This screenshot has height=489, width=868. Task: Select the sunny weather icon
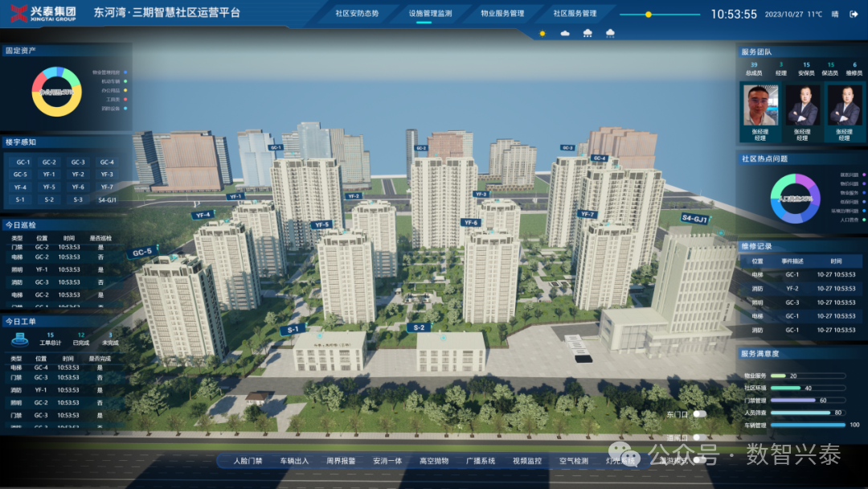pyautogui.click(x=542, y=33)
